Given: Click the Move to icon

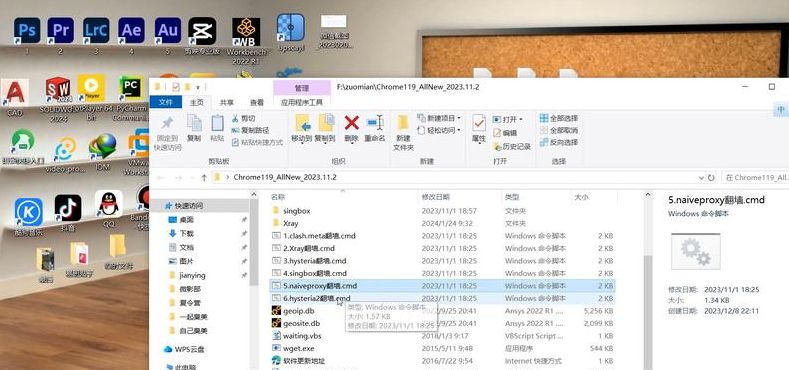Looking at the screenshot, I should point(302,123).
